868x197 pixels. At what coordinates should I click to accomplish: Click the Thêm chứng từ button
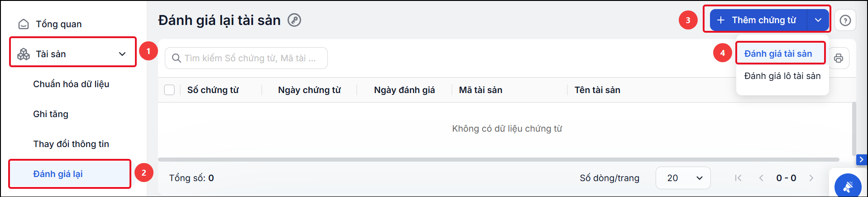(x=758, y=20)
